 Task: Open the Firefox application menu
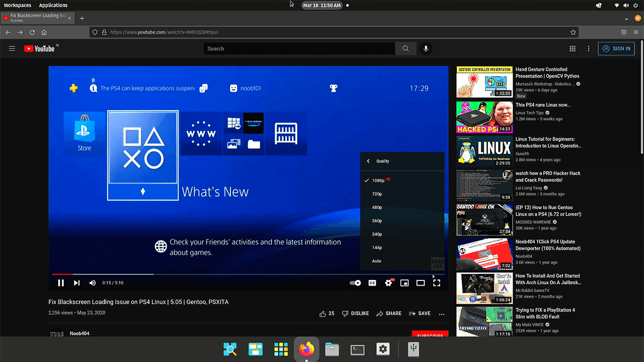636,32
